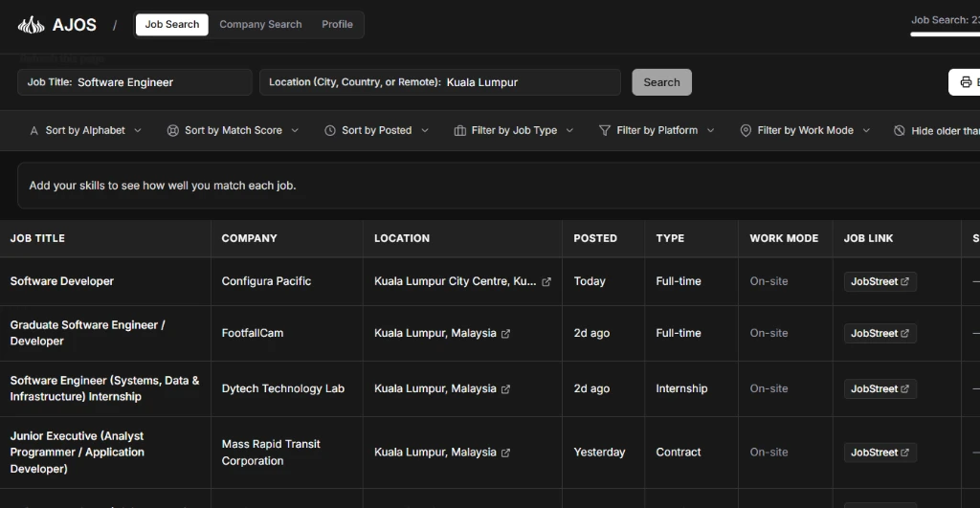The width and height of the screenshot is (980, 508).
Task: Select the Software Developer job title
Action: click(x=62, y=281)
